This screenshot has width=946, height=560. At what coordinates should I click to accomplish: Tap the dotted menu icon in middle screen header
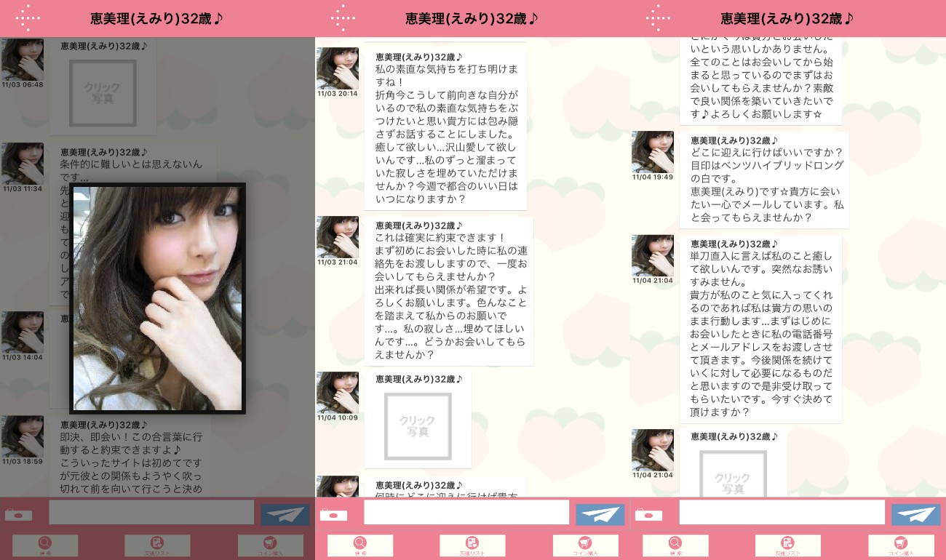coord(343,18)
